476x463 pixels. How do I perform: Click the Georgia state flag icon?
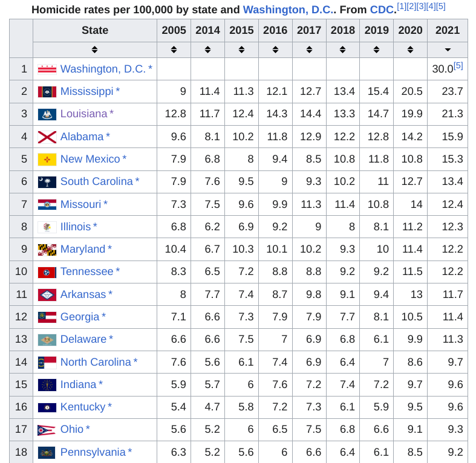point(47,317)
